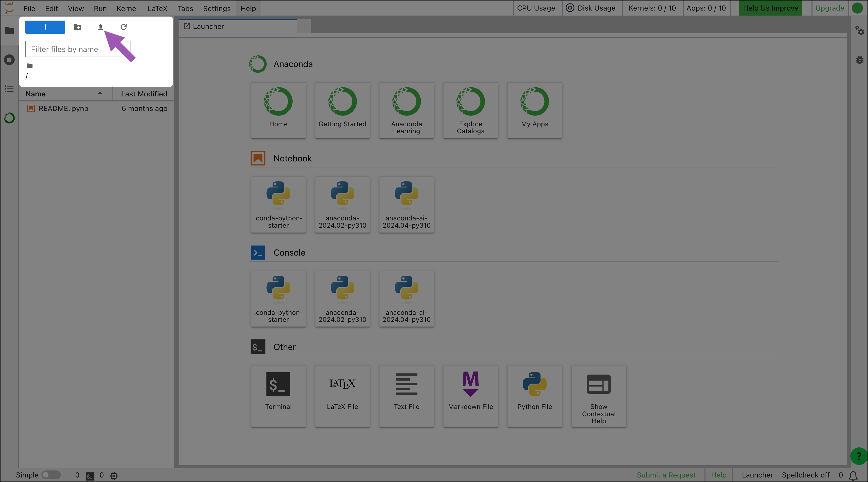Image resolution: width=868 pixels, height=482 pixels.
Task: Open the Explore Catalogs tile
Action: click(470, 110)
